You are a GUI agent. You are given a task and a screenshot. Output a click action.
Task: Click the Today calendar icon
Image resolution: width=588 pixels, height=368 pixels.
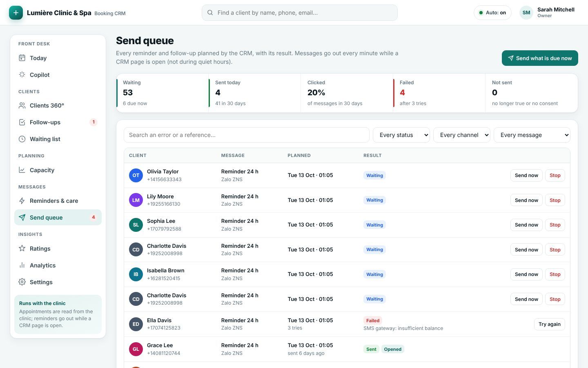click(x=22, y=58)
